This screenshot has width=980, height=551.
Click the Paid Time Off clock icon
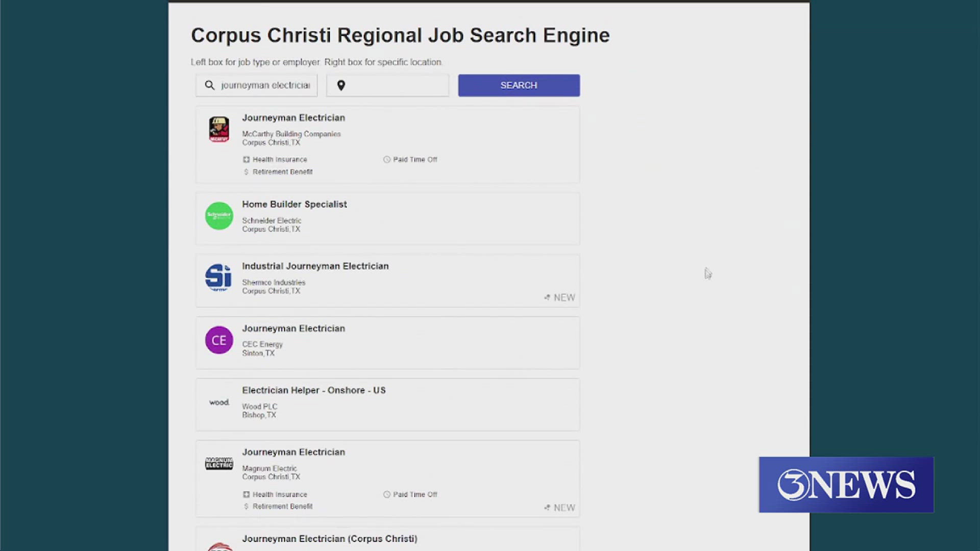click(386, 159)
